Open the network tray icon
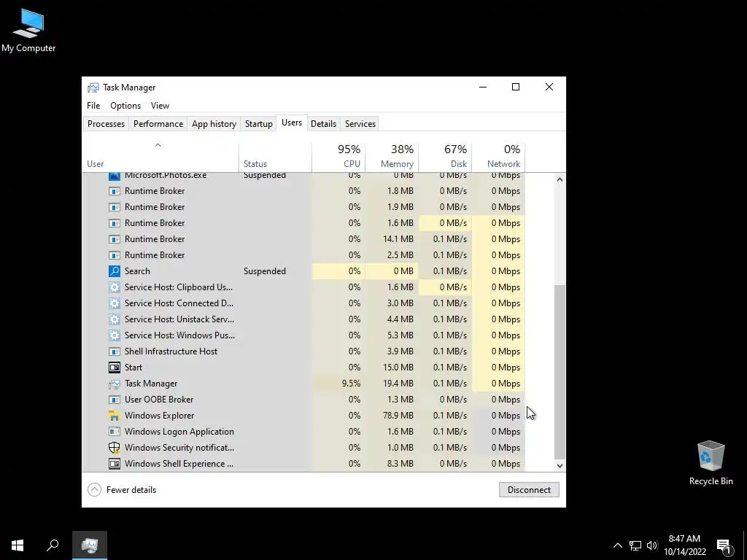The image size is (747, 560). [x=635, y=545]
